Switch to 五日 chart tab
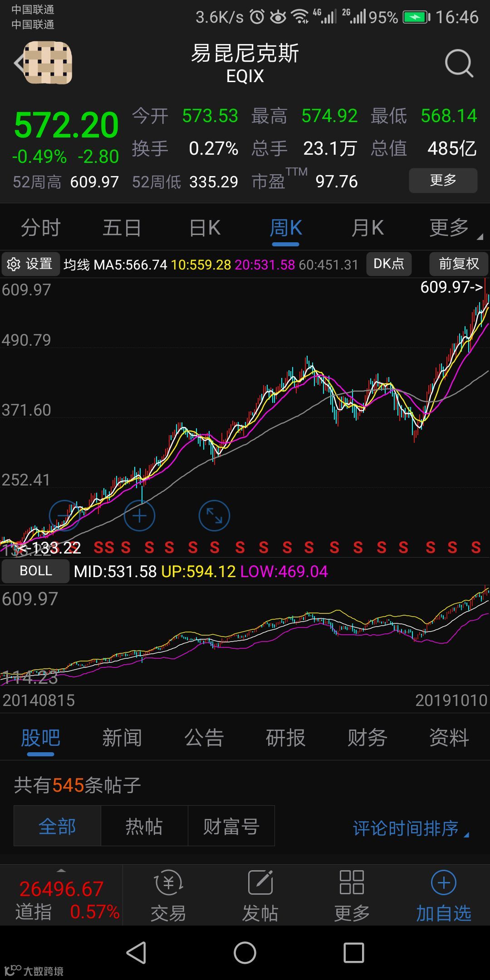490x980 pixels. point(122,228)
